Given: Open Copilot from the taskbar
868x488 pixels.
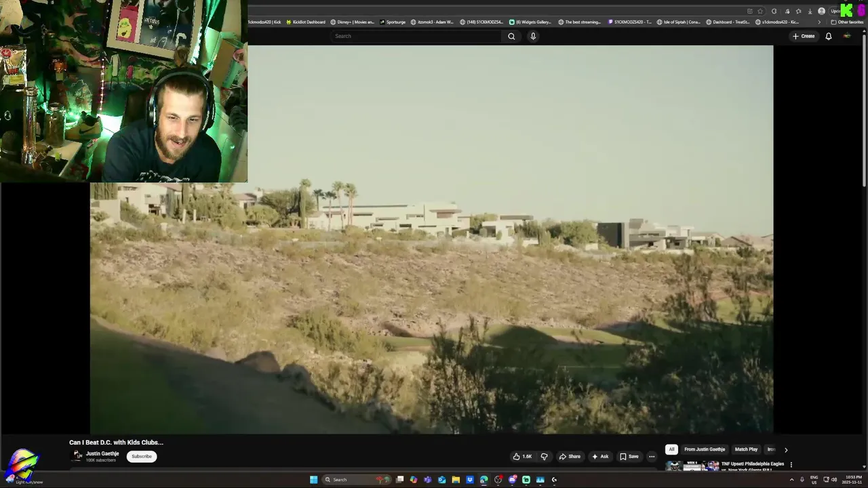Looking at the screenshot, I should [x=414, y=479].
